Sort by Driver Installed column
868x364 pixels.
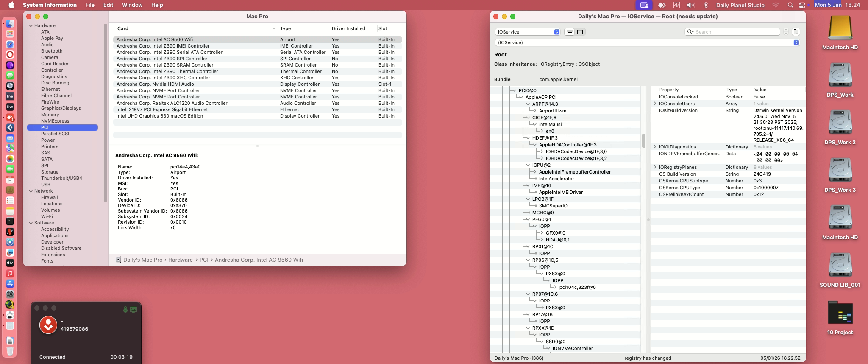tap(353, 28)
